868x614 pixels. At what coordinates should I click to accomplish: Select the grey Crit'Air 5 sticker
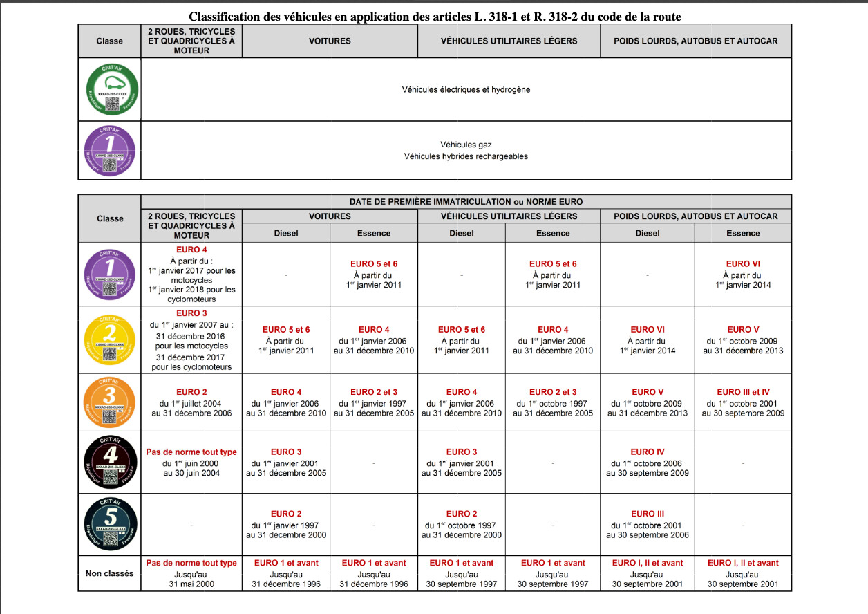point(111,525)
